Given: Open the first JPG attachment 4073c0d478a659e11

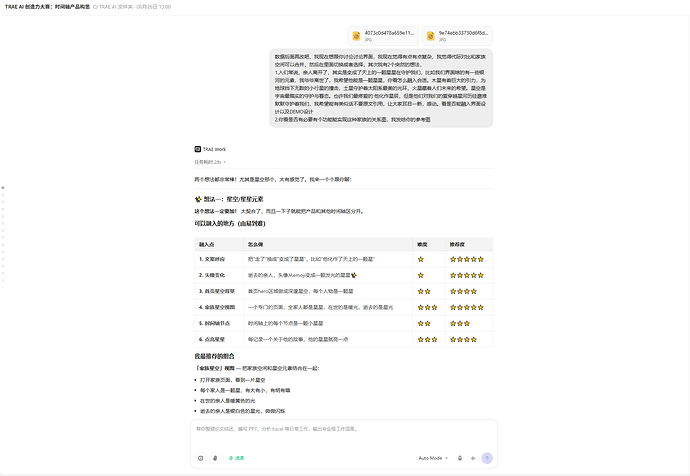Looking at the screenshot, I should point(383,36).
